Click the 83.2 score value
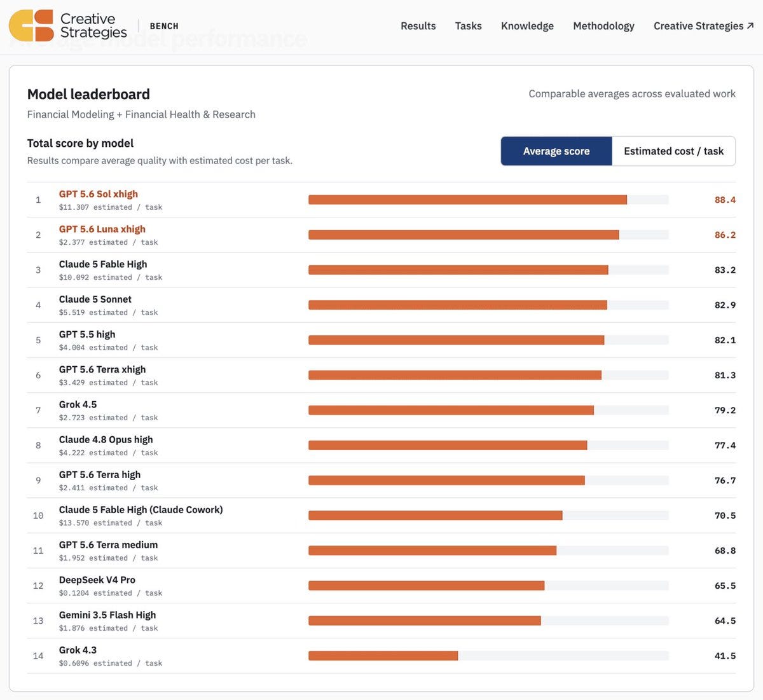This screenshot has width=763, height=700. point(725,270)
